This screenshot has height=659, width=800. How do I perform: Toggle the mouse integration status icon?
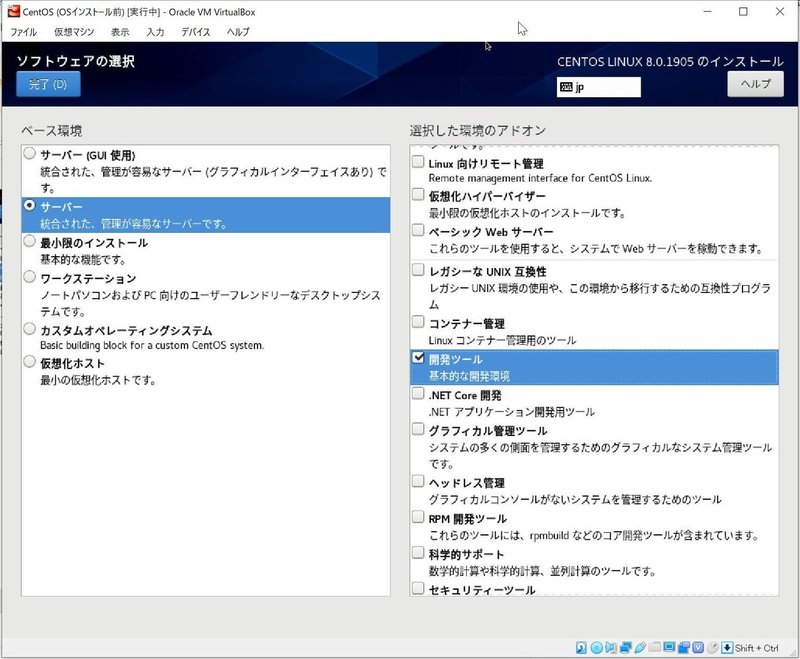pos(713,648)
